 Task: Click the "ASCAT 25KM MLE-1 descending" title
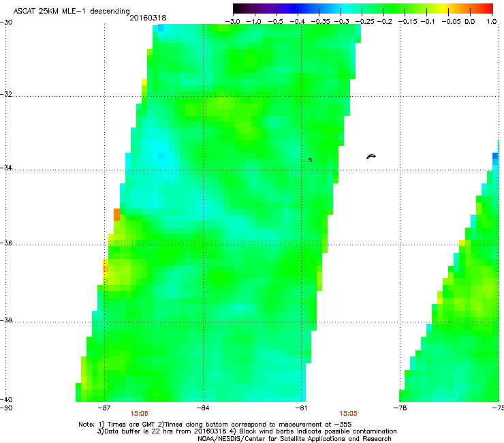[x=72, y=11]
